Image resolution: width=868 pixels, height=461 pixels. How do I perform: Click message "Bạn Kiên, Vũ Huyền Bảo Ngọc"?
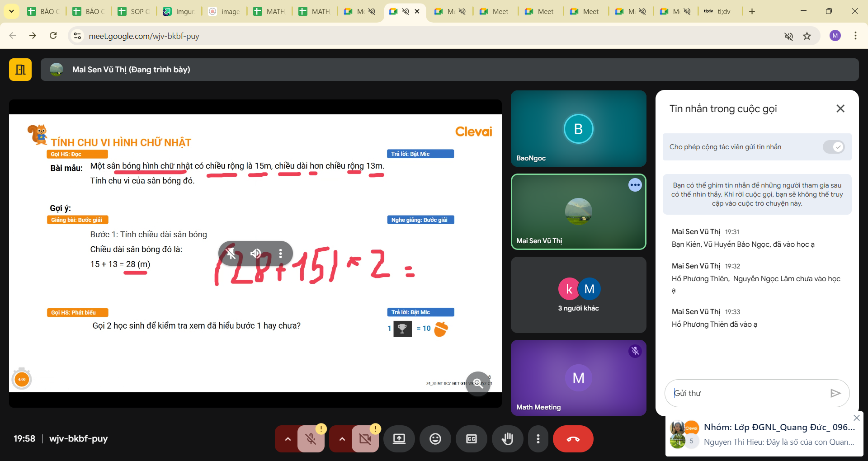[743, 245]
